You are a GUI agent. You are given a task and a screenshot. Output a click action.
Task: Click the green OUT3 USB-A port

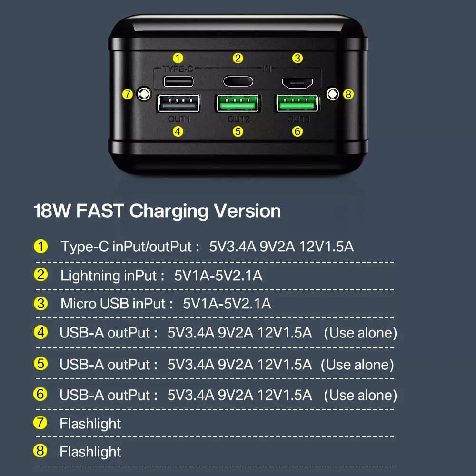[297, 103]
